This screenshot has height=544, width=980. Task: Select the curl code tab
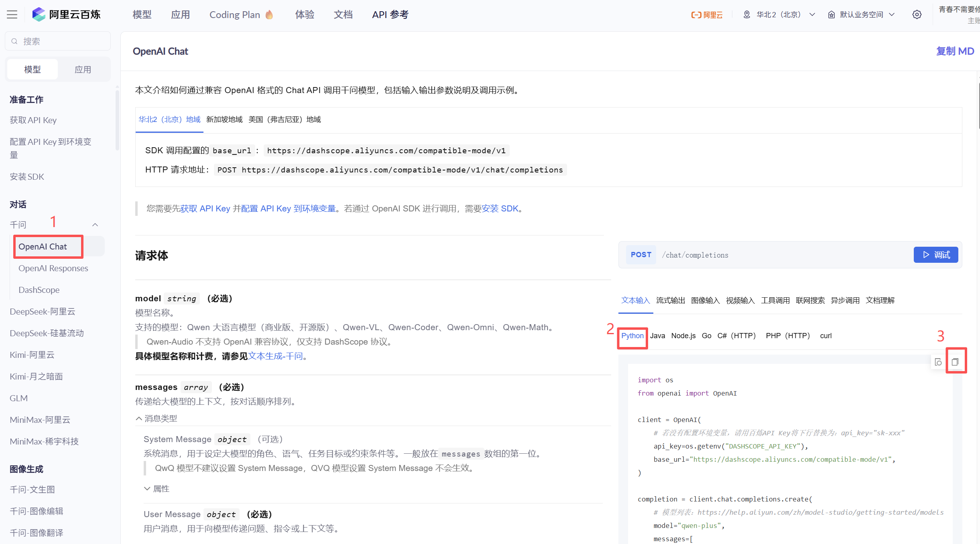[826, 336]
